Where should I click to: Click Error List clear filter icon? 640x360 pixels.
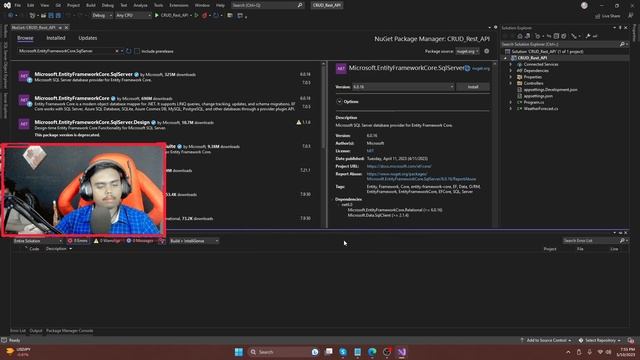(162, 241)
